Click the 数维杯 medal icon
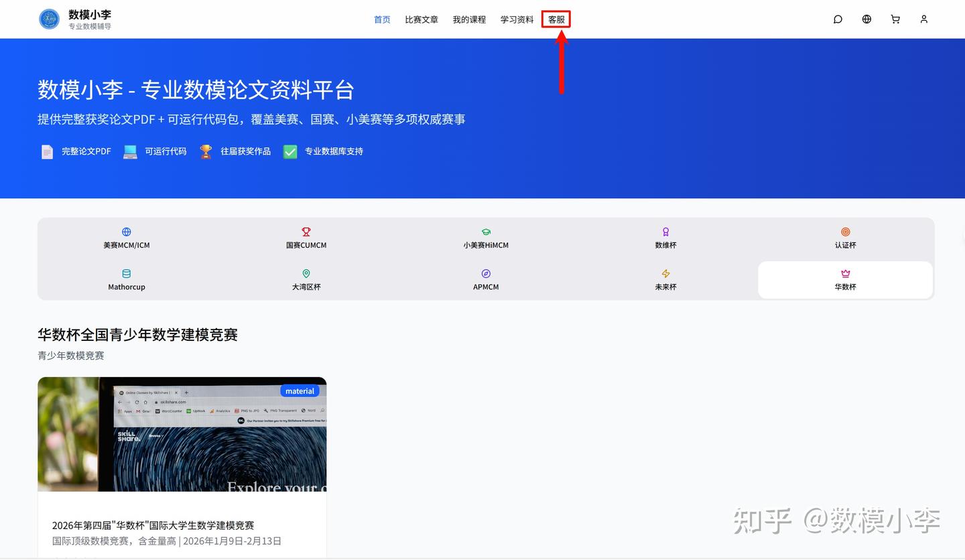This screenshot has height=560, width=965. [x=665, y=232]
